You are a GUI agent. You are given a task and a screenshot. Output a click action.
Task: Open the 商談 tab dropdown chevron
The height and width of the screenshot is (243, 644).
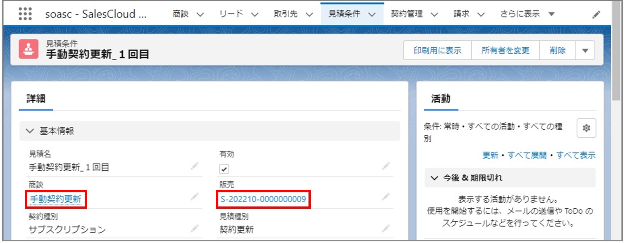click(x=200, y=14)
